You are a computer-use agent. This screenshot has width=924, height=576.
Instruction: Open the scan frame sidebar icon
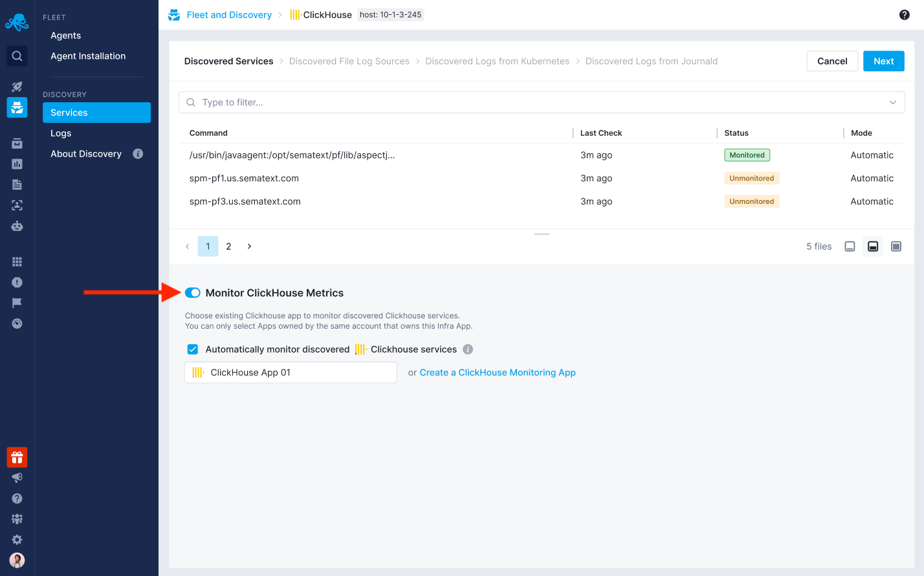[x=17, y=205]
